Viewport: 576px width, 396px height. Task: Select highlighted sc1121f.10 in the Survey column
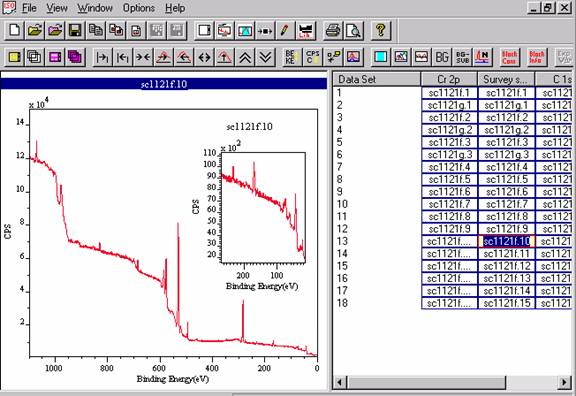point(507,241)
